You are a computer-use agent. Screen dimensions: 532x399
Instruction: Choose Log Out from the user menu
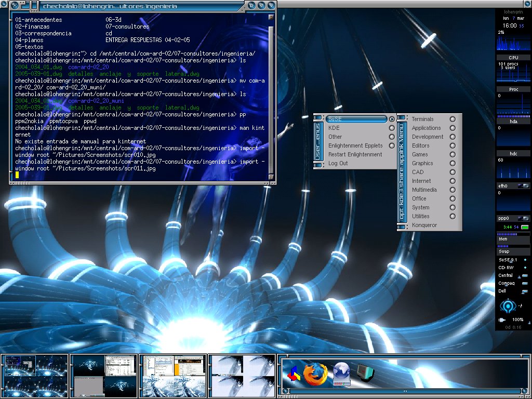tap(338, 163)
